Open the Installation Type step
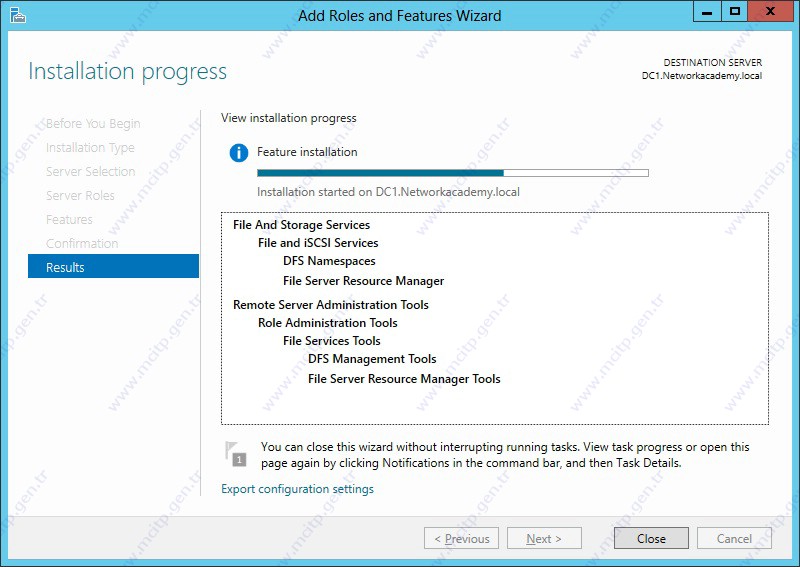The image size is (800, 567). click(x=90, y=147)
